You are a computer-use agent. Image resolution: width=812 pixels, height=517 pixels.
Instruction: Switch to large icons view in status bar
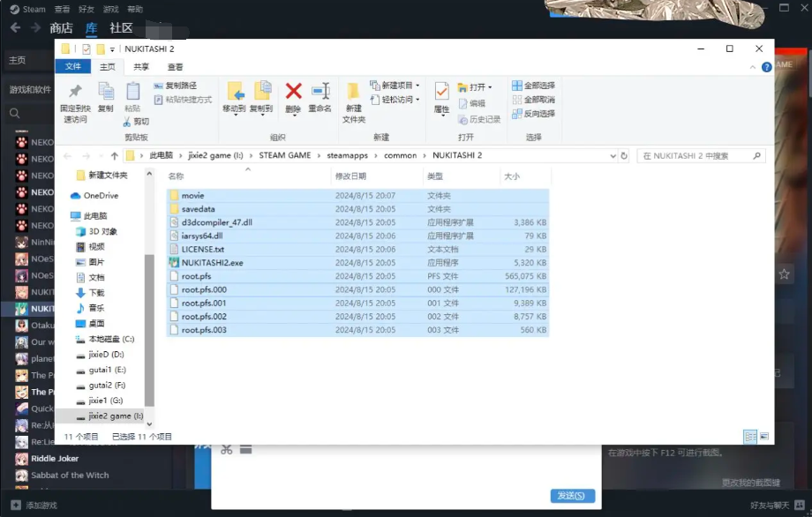pyautogui.click(x=764, y=436)
